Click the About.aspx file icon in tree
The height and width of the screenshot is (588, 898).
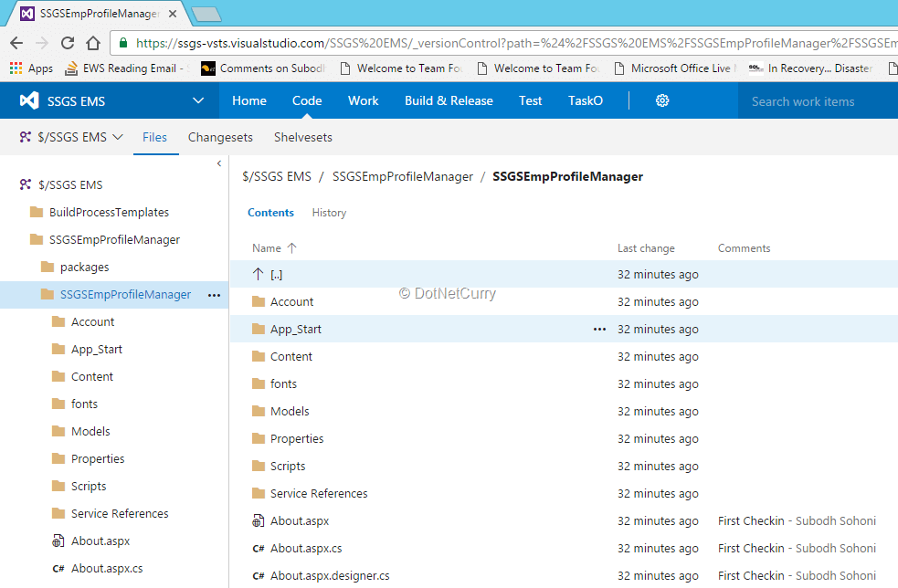click(58, 541)
